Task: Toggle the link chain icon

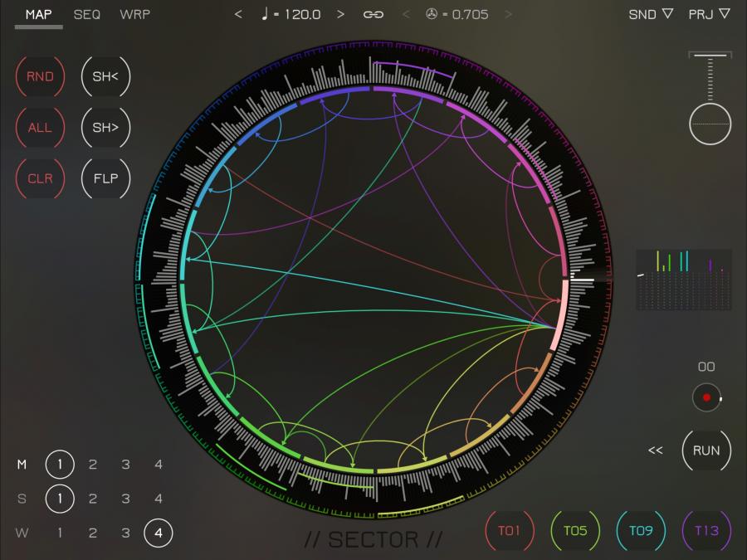Action: coord(373,15)
